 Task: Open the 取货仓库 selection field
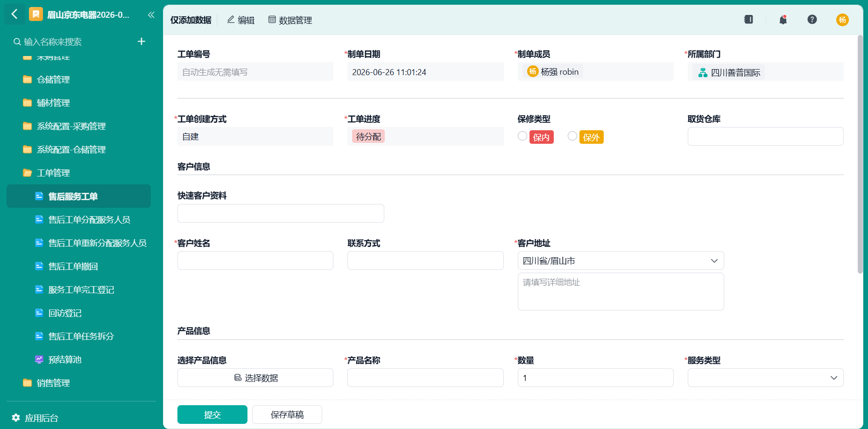tap(765, 136)
